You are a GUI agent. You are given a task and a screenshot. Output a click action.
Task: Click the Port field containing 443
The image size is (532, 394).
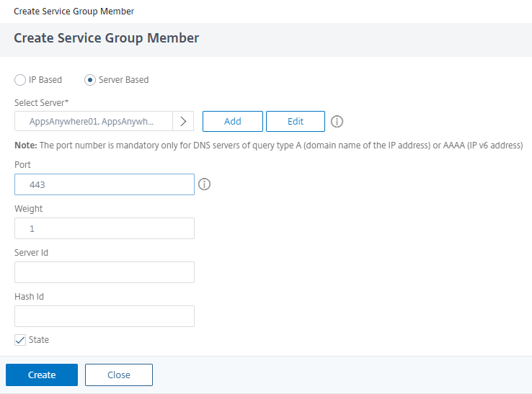105,184
